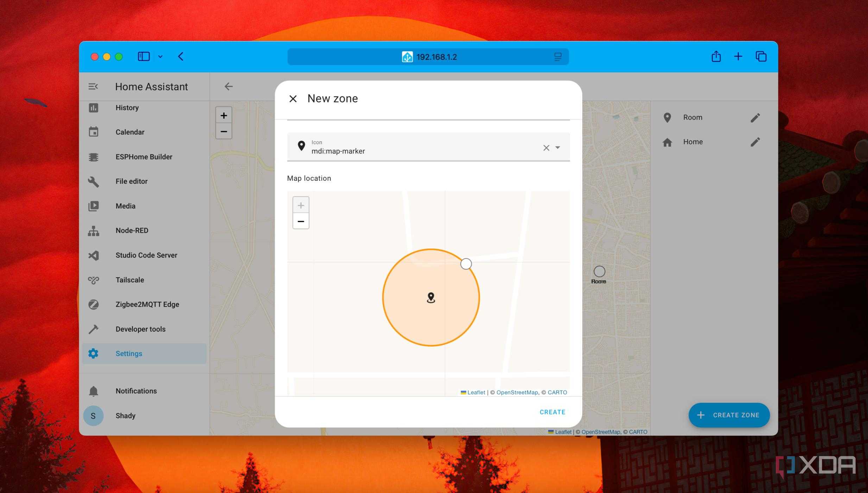Screen dimensions: 868x493
Task: Click the zone radius handle
Action: (466, 264)
